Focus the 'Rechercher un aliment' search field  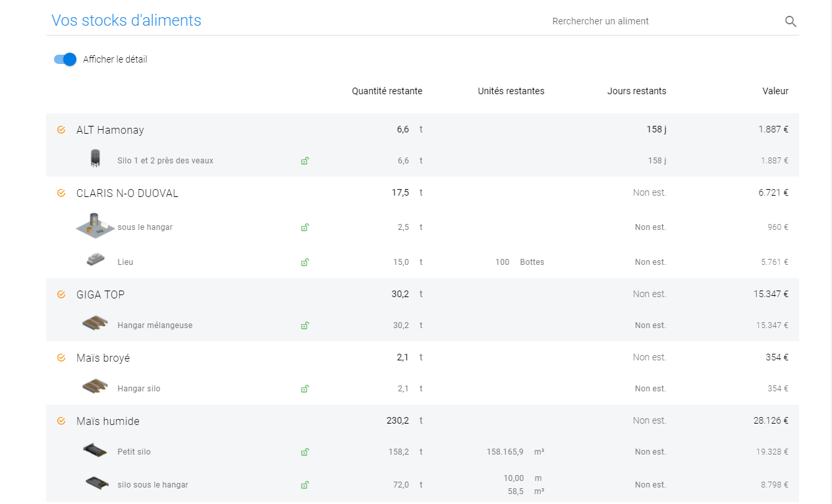(x=665, y=21)
